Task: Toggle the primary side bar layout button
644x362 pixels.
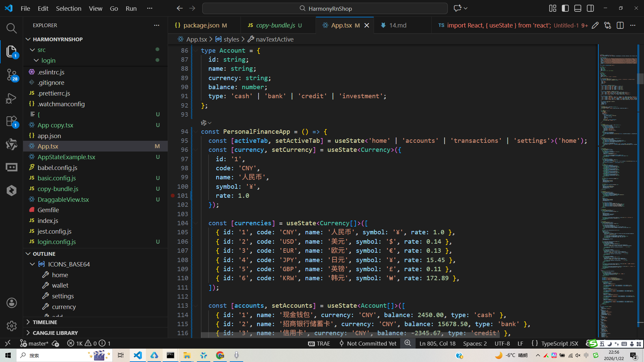Action: pyautogui.click(x=565, y=8)
